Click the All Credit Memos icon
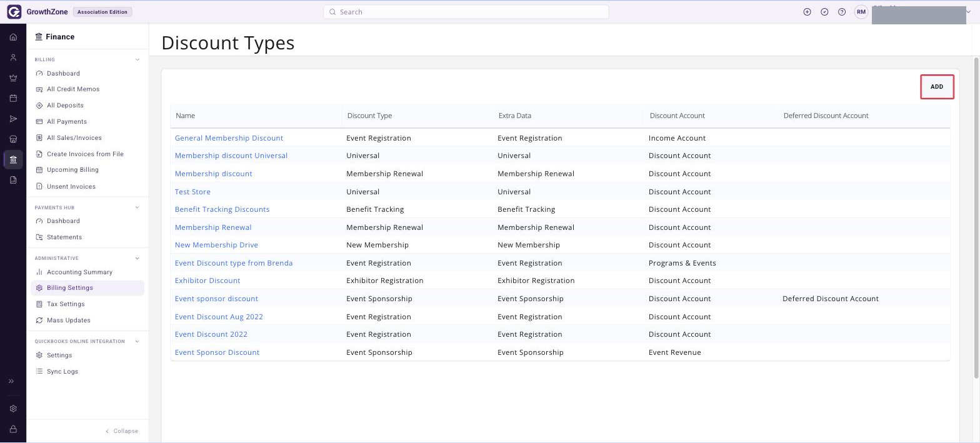 (x=39, y=89)
